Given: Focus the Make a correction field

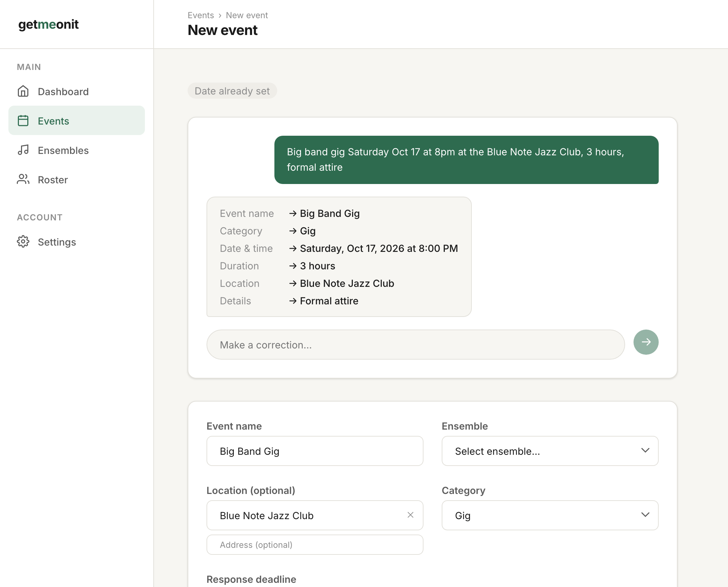Looking at the screenshot, I should (x=415, y=345).
